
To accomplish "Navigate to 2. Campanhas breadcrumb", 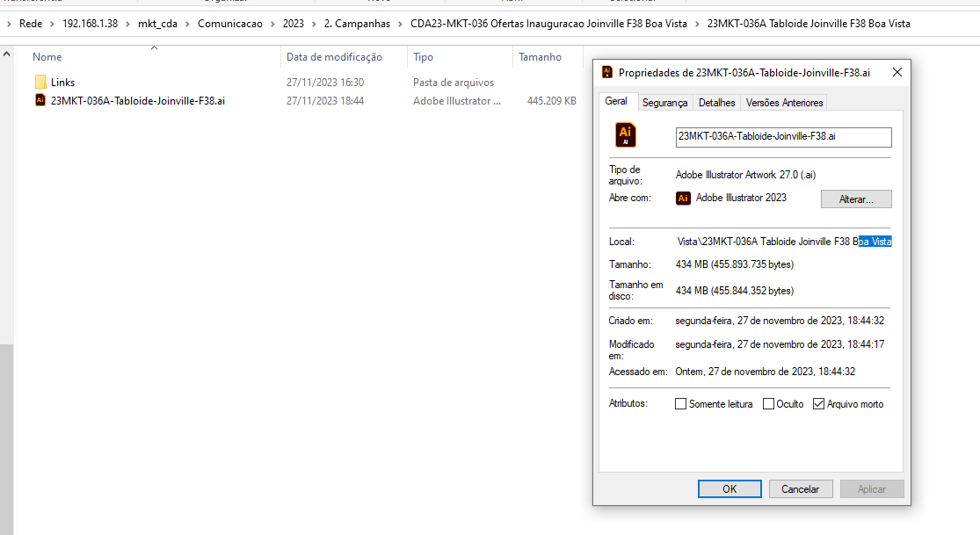I will pos(357,24).
